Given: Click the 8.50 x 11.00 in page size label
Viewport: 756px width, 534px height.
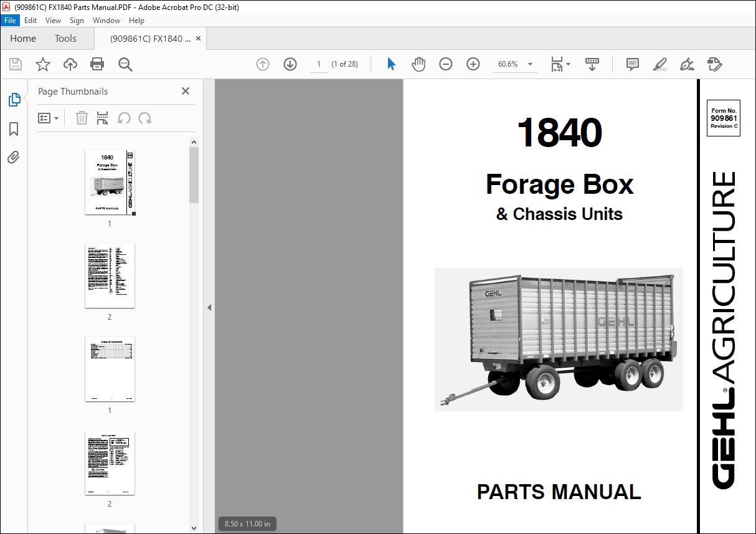Looking at the screenshot, I should point(248,524).
